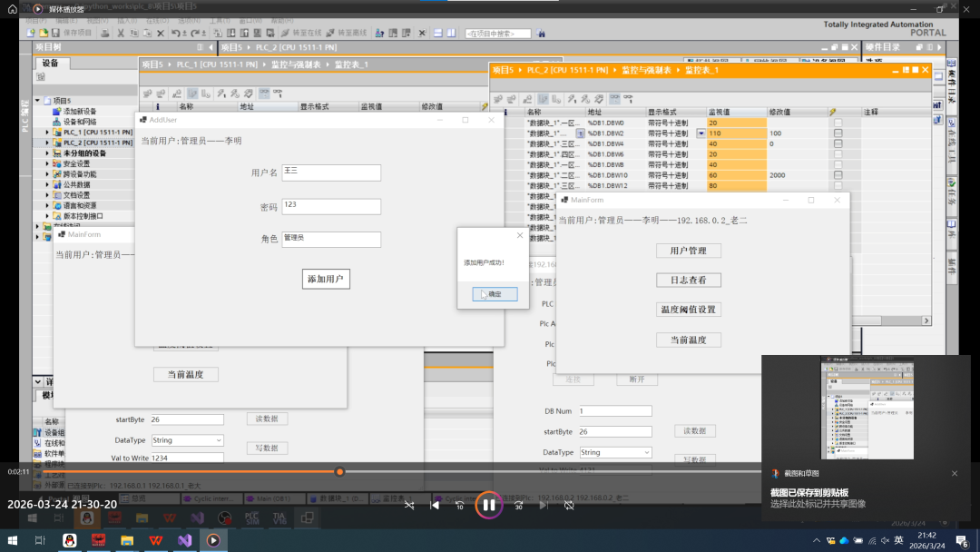Click the split editor horizontally icon
Image resolution: width=980 pixels, height=552 pixels.
(x=437, y=33)
